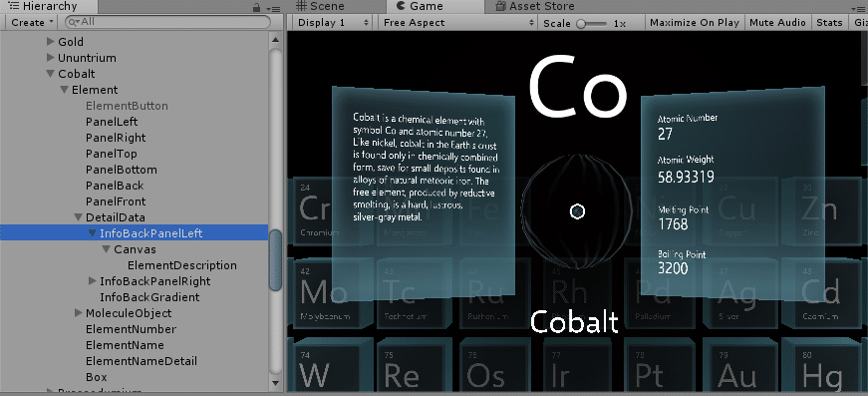
Task: Click the Hierarchy panel lock icon
Action: tap(256, 8)
